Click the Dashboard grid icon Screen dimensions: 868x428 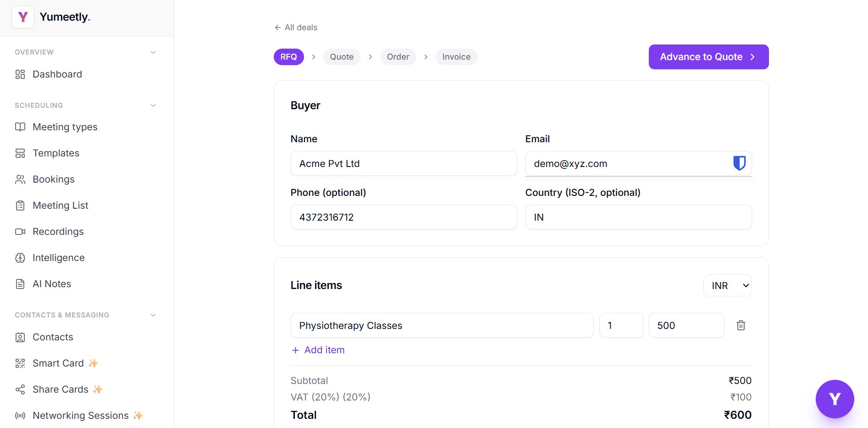[x=20, y=74]
